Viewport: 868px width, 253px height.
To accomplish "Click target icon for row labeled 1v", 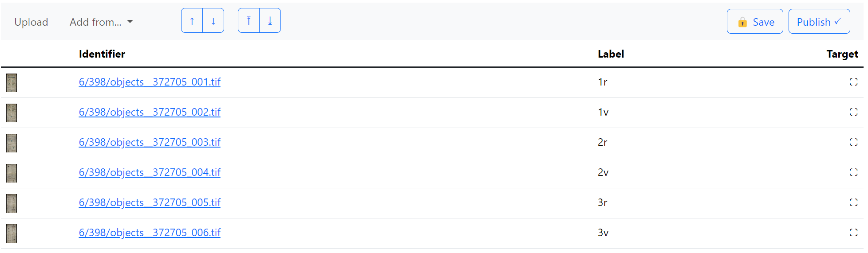I will pos(853,112).
